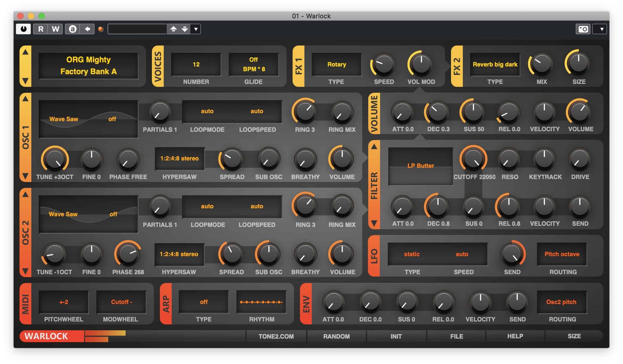Click the orange indicator dot in header
The height and width of the screenshot is (364, 623).
tap(101, 29)
